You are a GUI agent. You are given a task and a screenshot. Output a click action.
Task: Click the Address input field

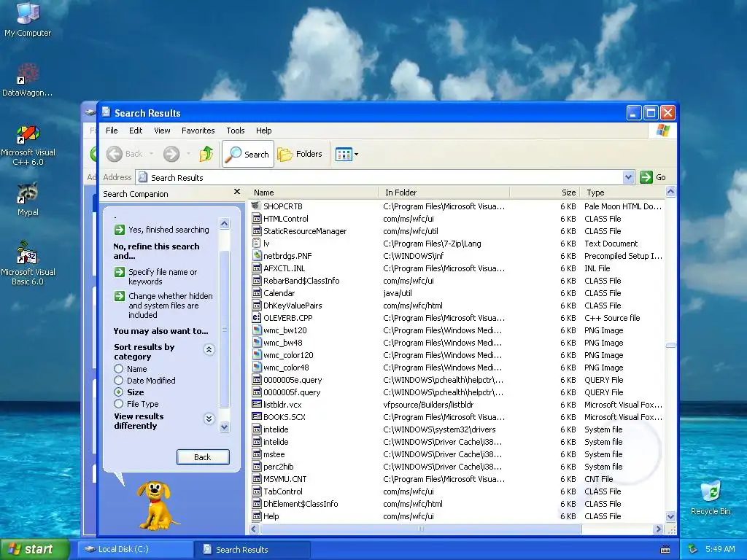click(x=379, y=177)
